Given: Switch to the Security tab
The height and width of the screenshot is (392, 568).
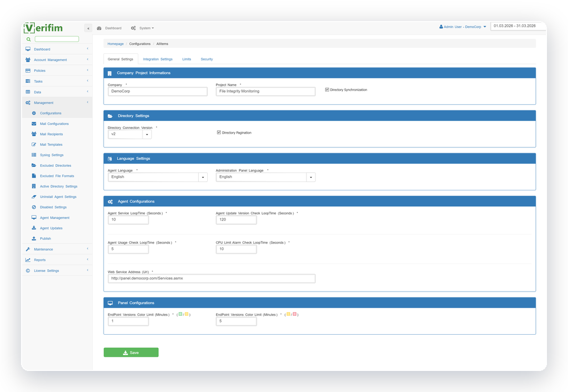Looking at the screenshot, I should 207,59.
